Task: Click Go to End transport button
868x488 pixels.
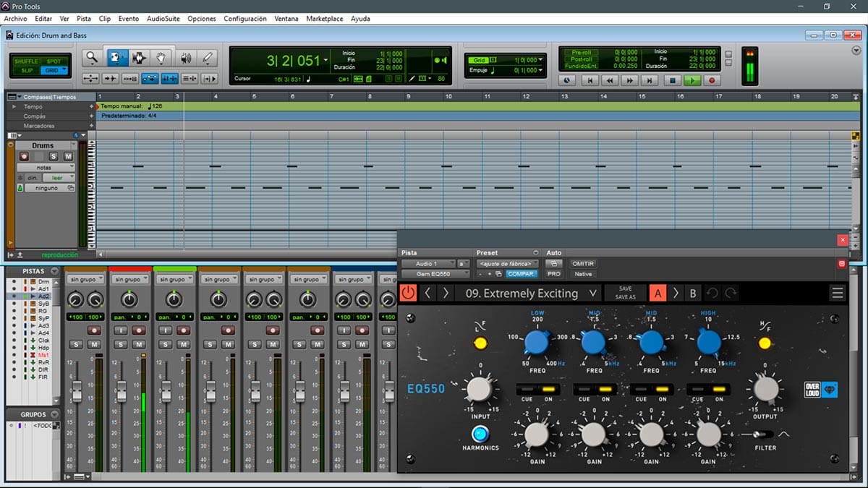Action: pyautogui.click(x=651, y=81)
